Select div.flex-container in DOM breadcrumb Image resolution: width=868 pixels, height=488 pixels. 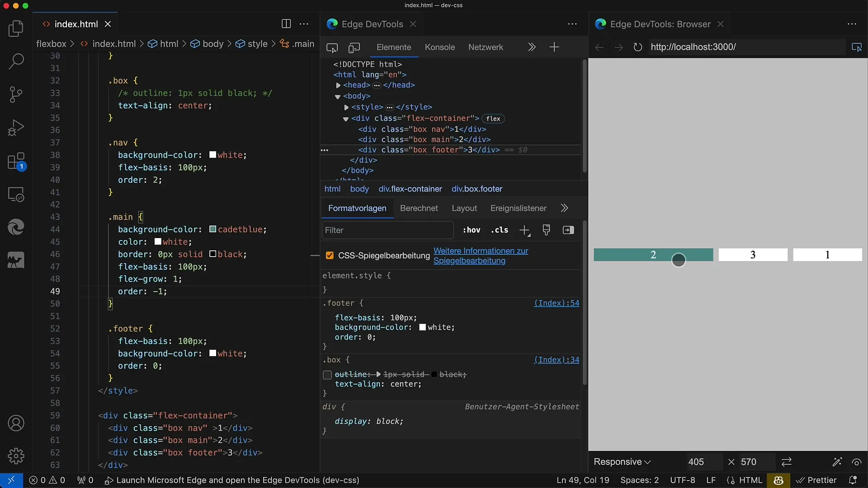[410, 189]
